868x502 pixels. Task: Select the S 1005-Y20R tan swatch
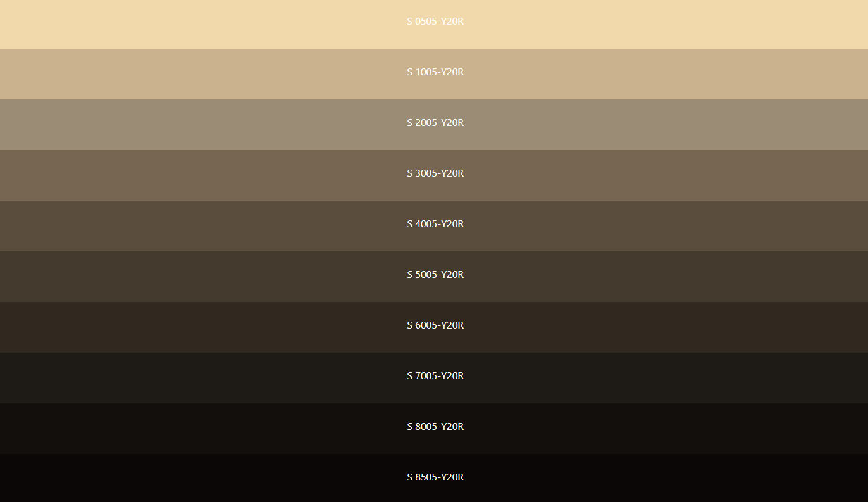(190, 74)
